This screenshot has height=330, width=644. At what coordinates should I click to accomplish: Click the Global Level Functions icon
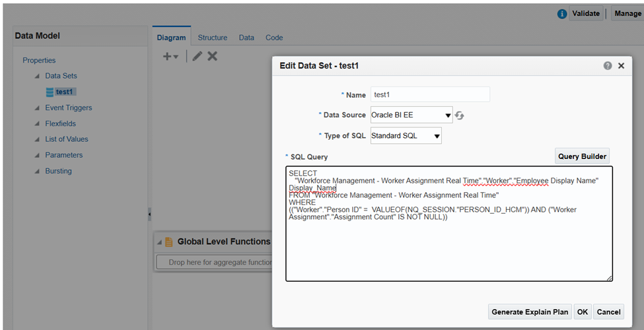(x=169, y=242)
